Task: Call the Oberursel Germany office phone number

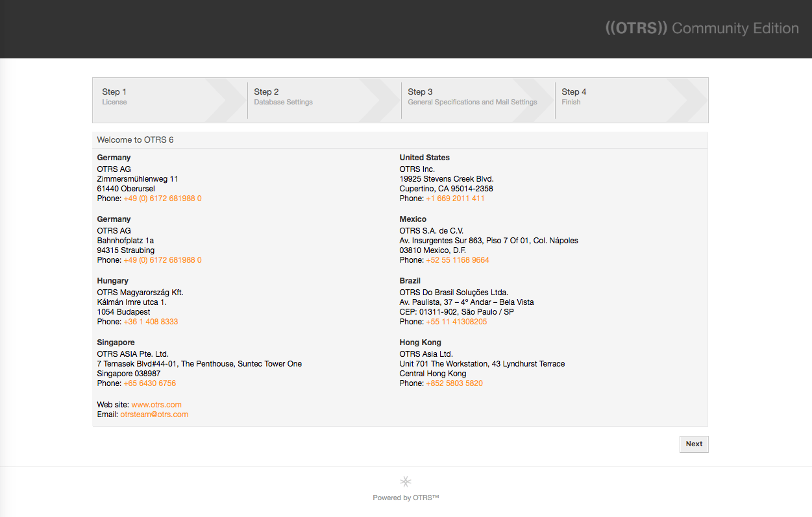Action: 162,198
